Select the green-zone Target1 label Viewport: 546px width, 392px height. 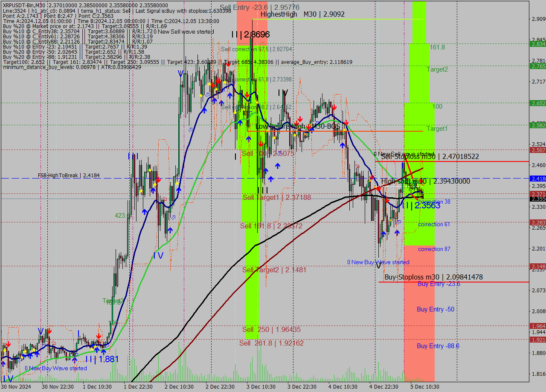click(x=437, y=129)
